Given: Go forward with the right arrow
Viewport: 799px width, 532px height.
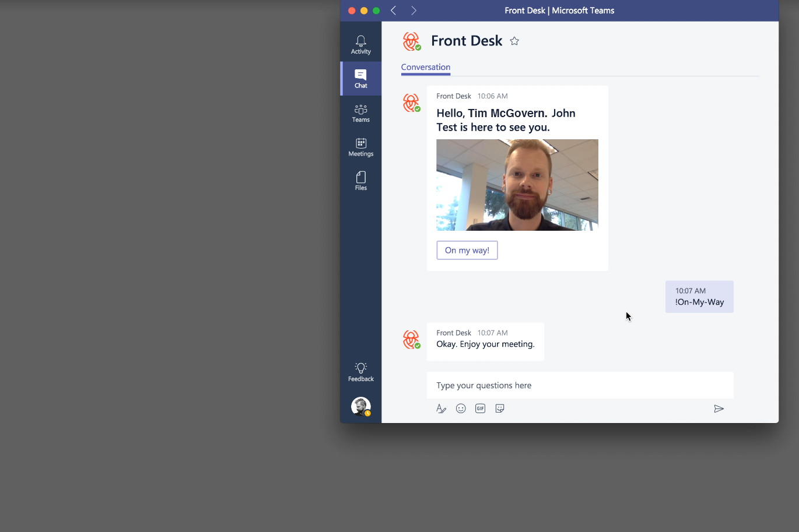Looking at the screenshot, I should pyautogui.click(x=413, y=10).
